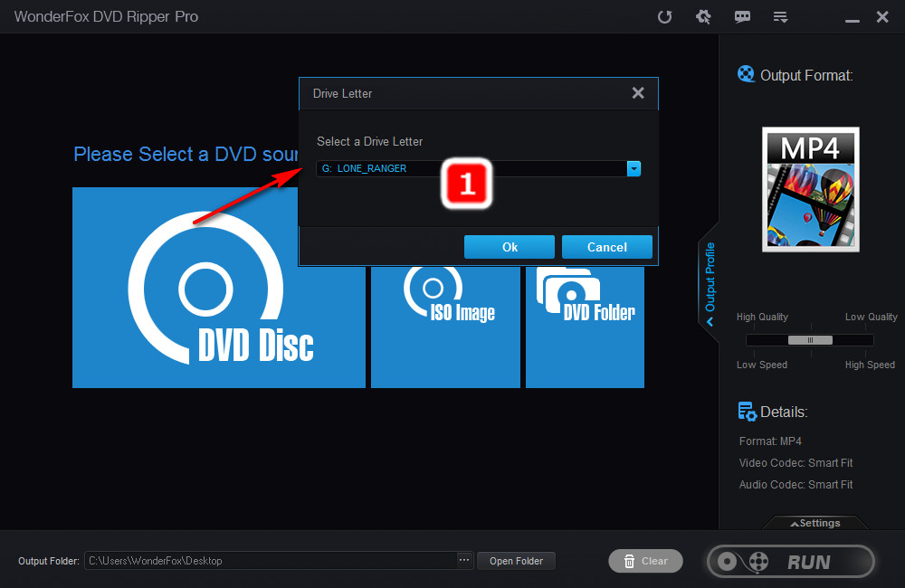Open the feedback chat bubble icon

pos(742,16)
